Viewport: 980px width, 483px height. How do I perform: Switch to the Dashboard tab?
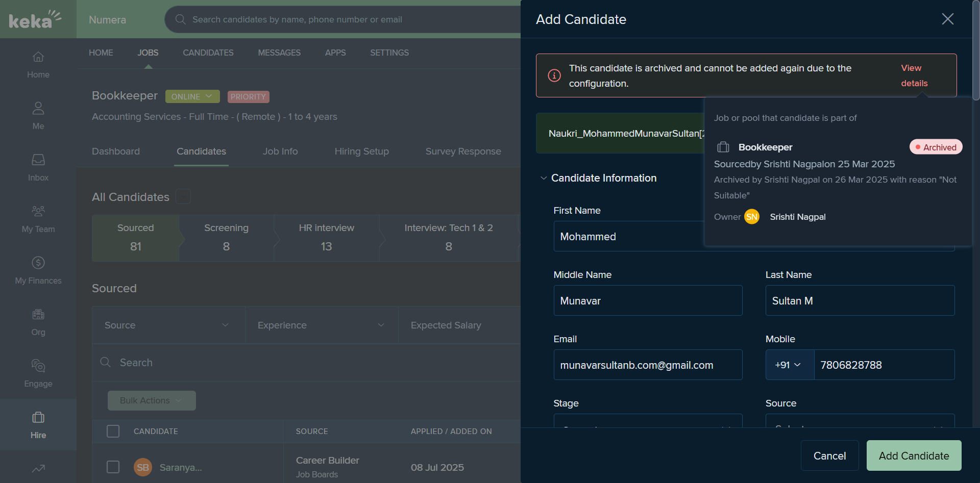tap(116, 151)
